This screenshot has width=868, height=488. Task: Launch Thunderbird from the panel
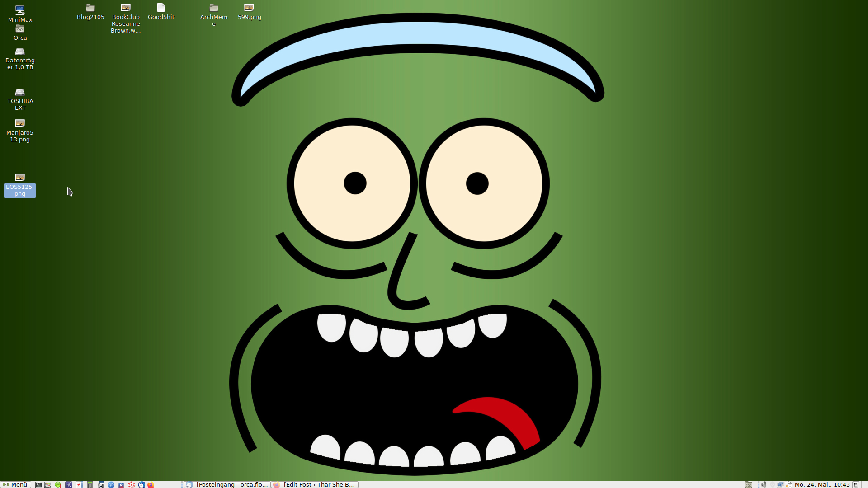pyautogui.click(x=142, y=484)
